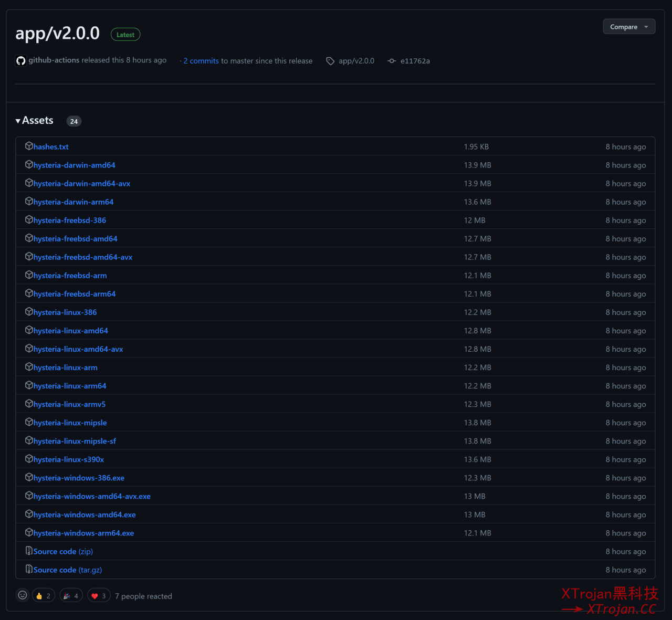Toggle the heart reaction

(99, 596)
